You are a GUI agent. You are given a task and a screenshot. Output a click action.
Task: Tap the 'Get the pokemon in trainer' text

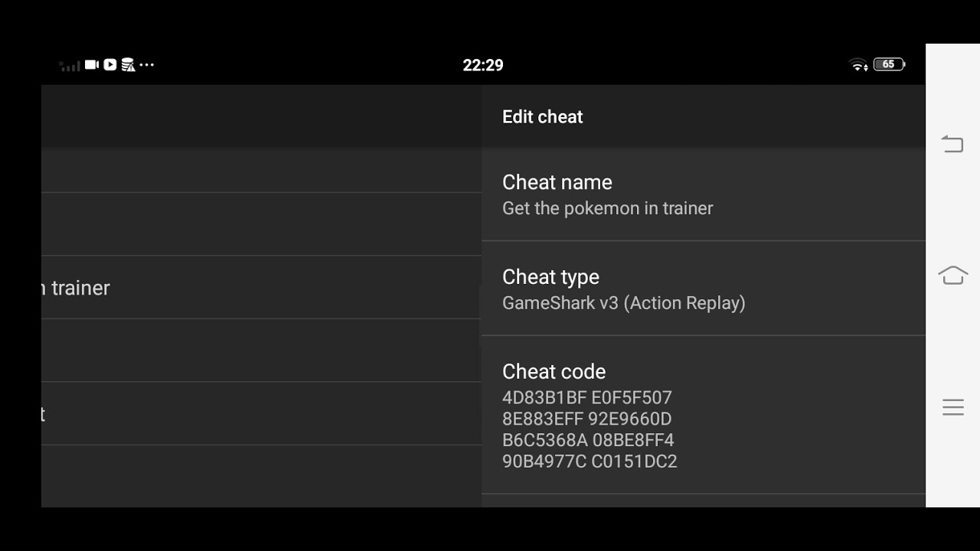coord(607,208)
